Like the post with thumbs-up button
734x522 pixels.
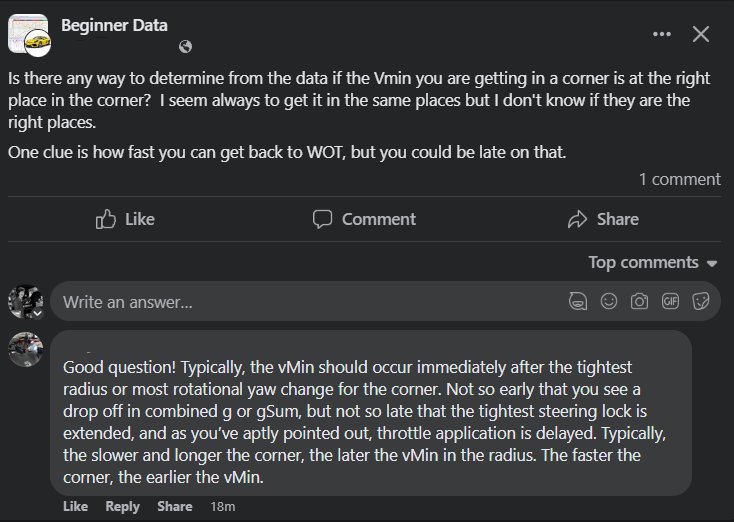click(x=125, y=219)
